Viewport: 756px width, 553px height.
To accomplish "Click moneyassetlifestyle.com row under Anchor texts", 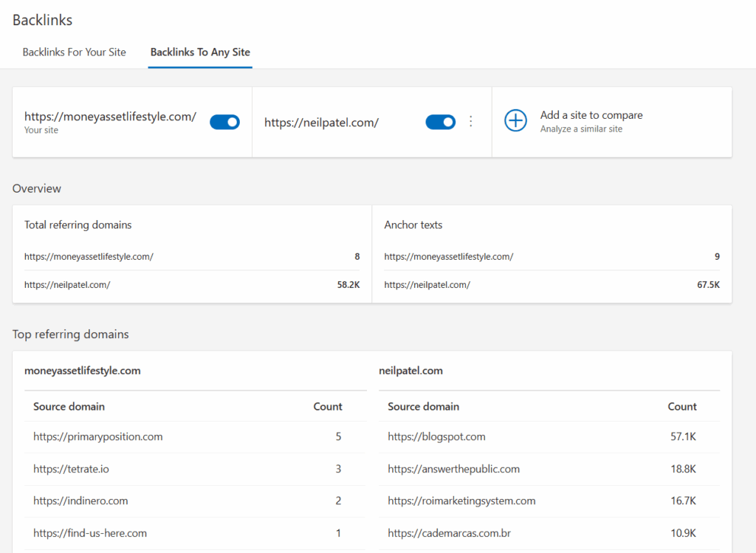I will (x=552, y=256).
